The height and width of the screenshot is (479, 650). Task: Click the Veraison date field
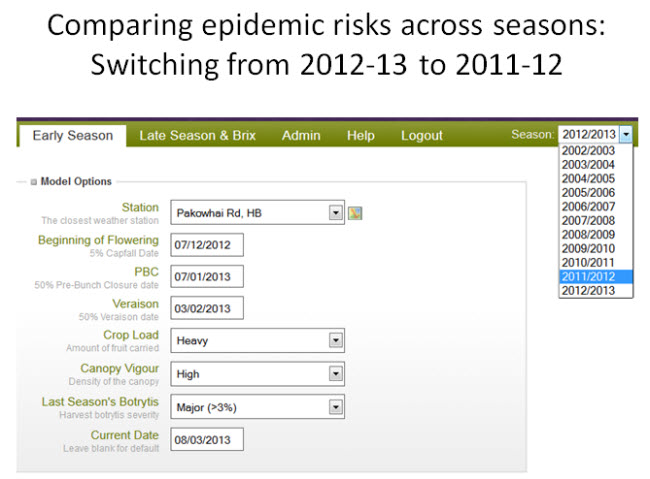[207, 308]
